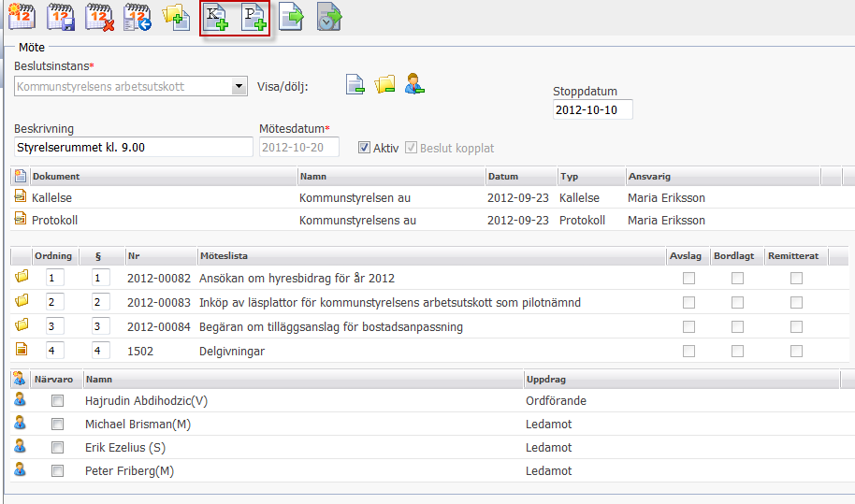Select Delgivningar meeting item text

232,352
